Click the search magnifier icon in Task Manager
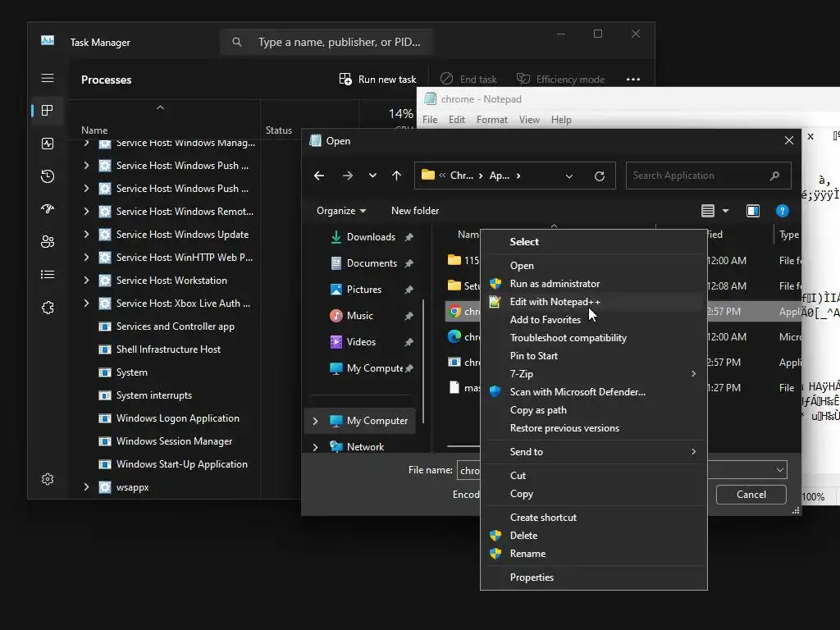Viewport: 840px width, 630px height. pyautogui.click(x=237, y=42)
